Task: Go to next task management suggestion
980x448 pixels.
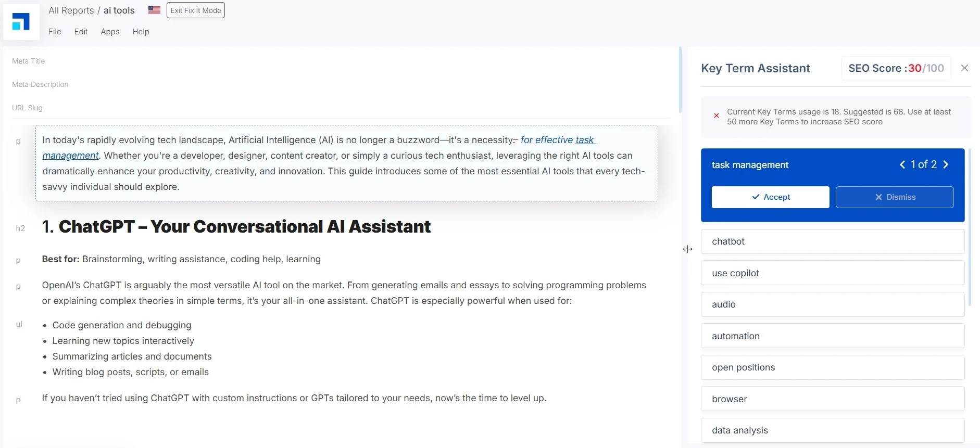Action: [x=946, y=164]
